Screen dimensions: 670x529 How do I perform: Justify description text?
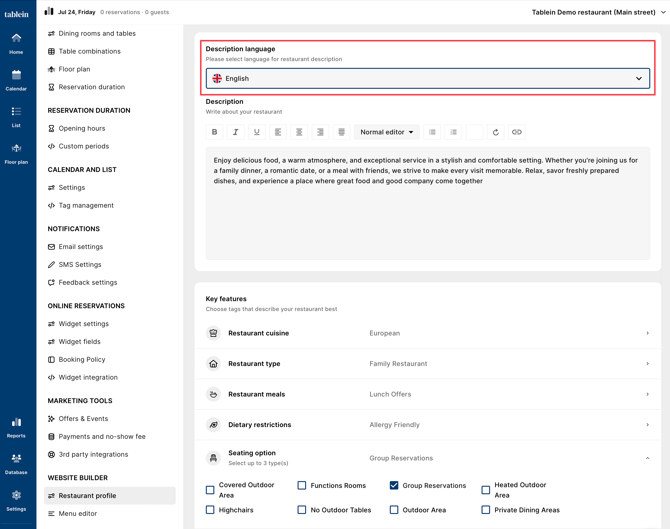point(341,132)
